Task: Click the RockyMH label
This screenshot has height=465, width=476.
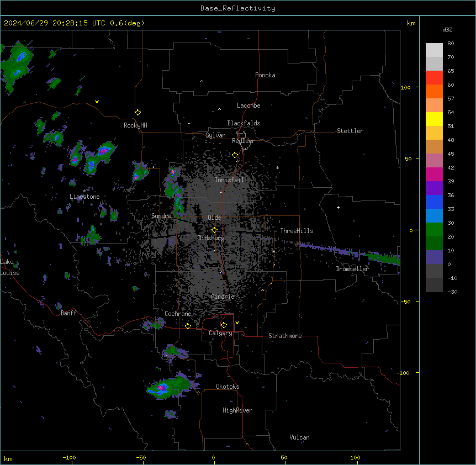Action: coord(135,125)
